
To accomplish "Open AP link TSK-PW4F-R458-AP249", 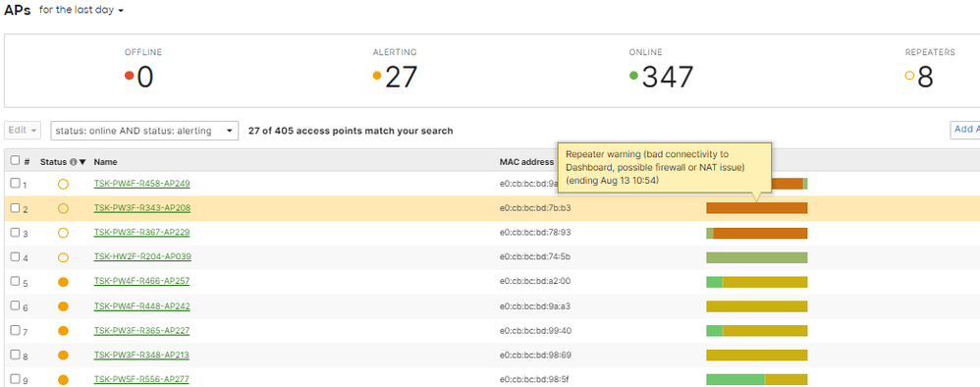I will pos(141,184).
